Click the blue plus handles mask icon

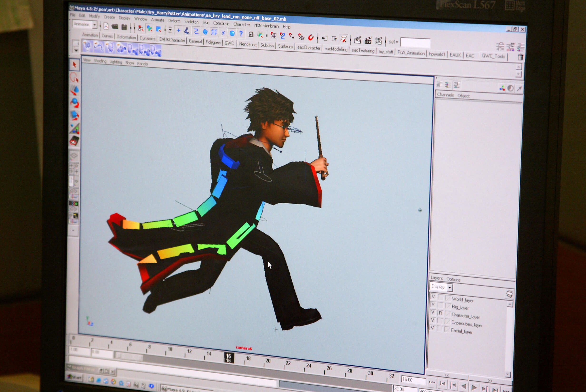pos(178,30)
